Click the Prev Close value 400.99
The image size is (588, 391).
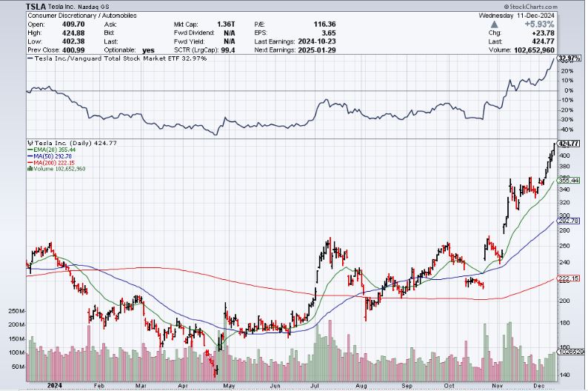click(x=73, y=50)
